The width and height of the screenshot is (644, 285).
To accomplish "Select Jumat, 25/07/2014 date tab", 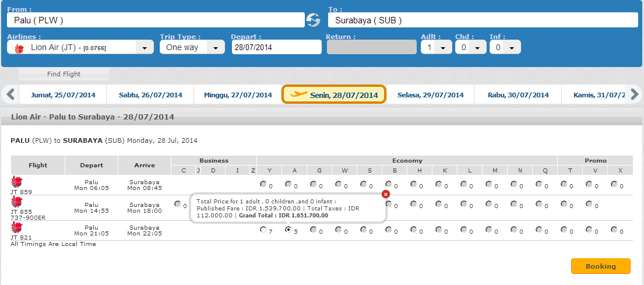I will coord(63,95).
